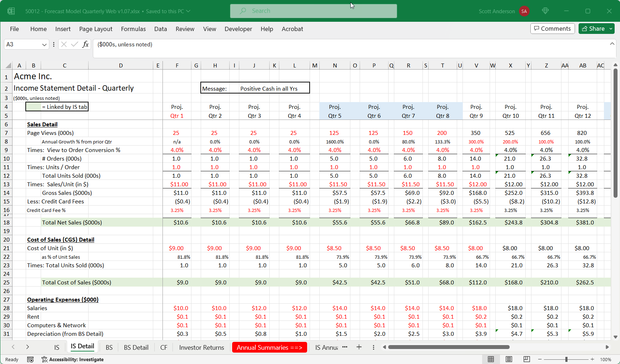
Task: Open Insert Function fx icon
Action: 85,44
